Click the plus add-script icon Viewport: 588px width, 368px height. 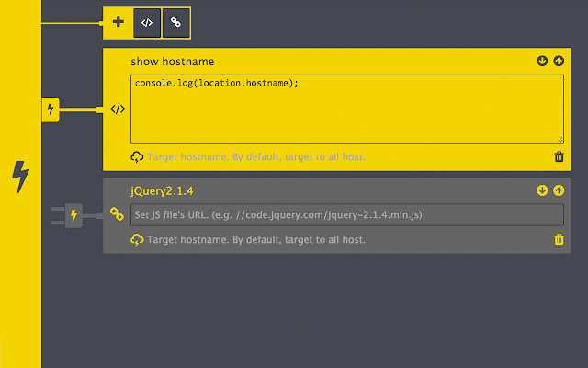118,21
